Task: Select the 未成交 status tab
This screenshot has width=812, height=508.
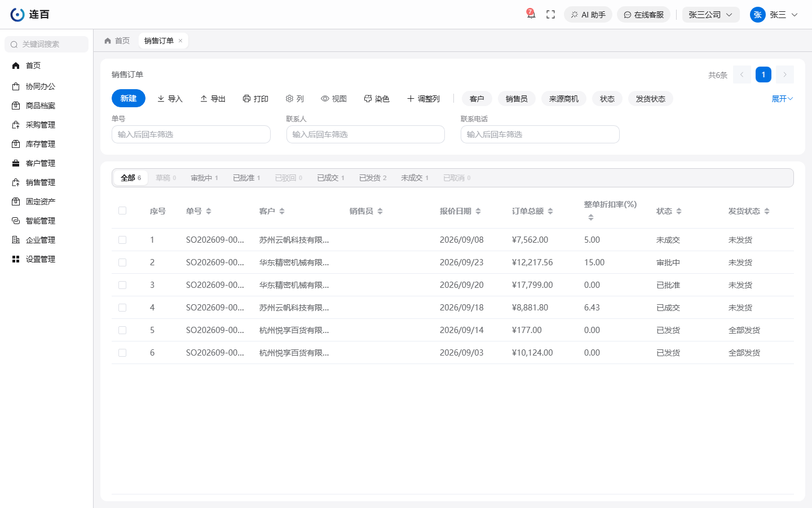Action: [414, 178]
